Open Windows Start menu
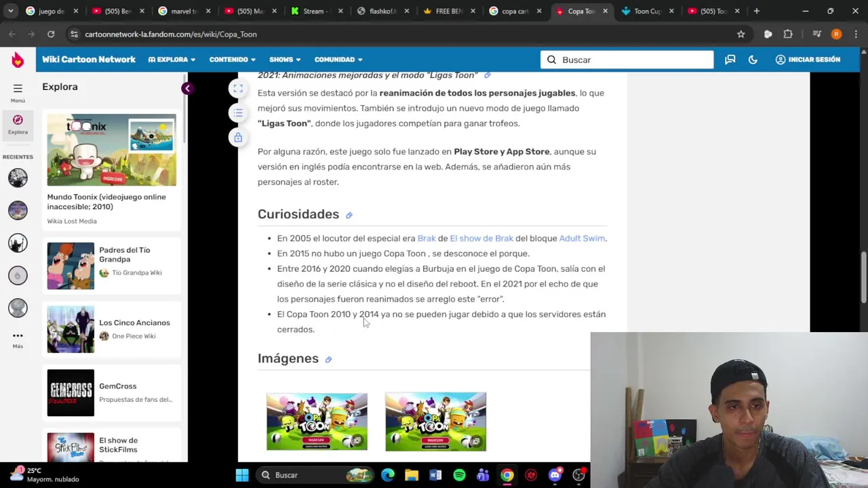868x488 pixels. tap(241, 475)
